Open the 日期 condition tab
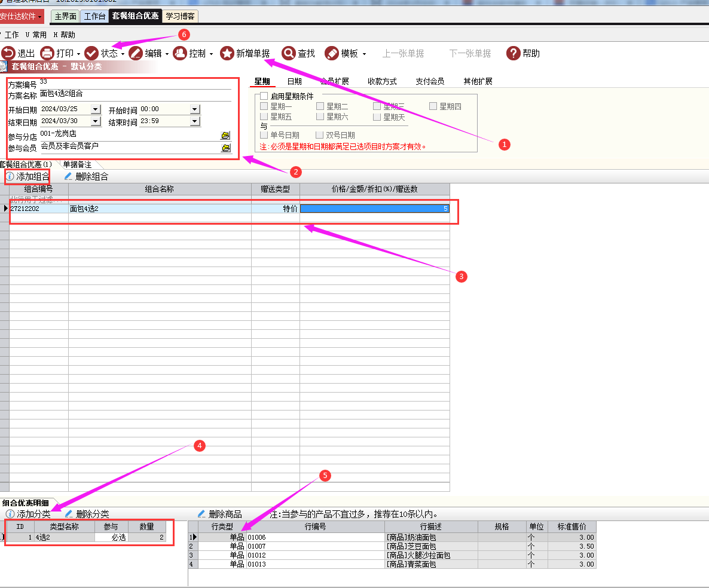 click(x=294, y=81)
